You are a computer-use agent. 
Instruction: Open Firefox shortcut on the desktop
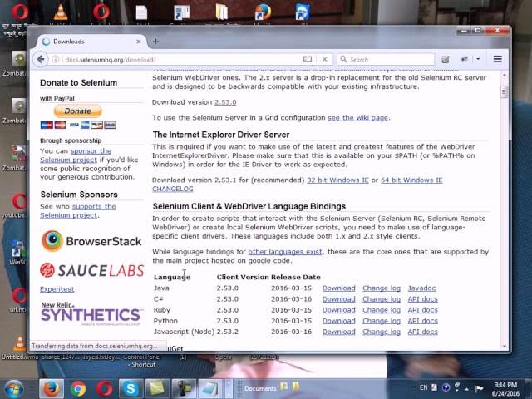point(263,12)
